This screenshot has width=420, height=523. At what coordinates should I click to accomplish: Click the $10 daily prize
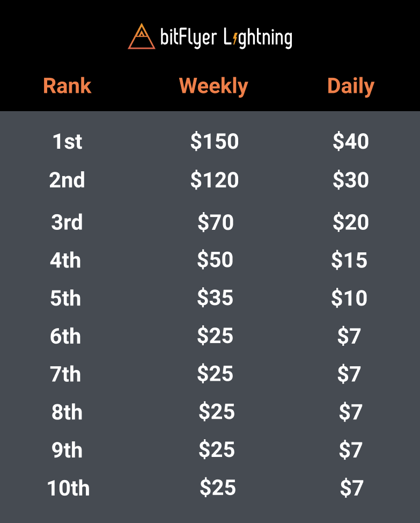349,297
